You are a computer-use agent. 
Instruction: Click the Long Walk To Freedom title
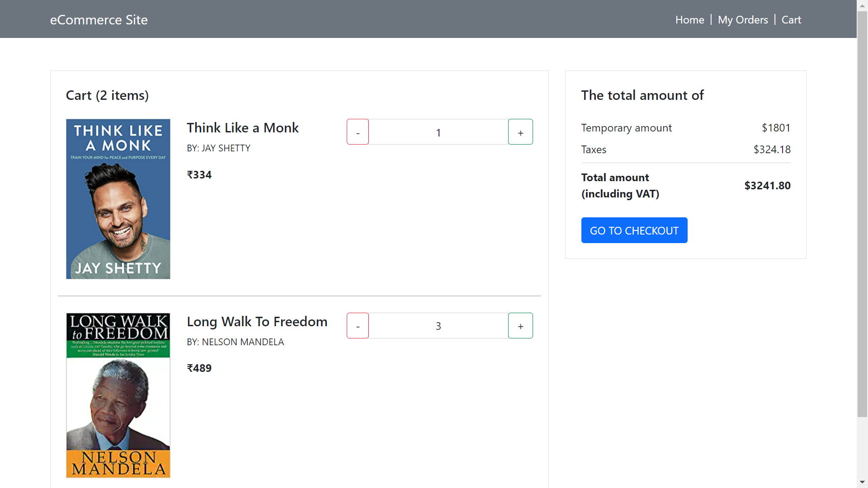257,322
